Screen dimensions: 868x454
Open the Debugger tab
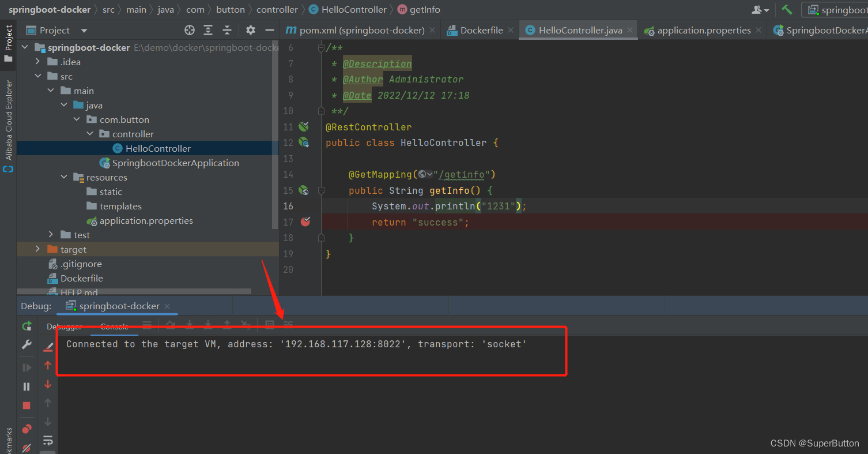(x=65, y=327)
